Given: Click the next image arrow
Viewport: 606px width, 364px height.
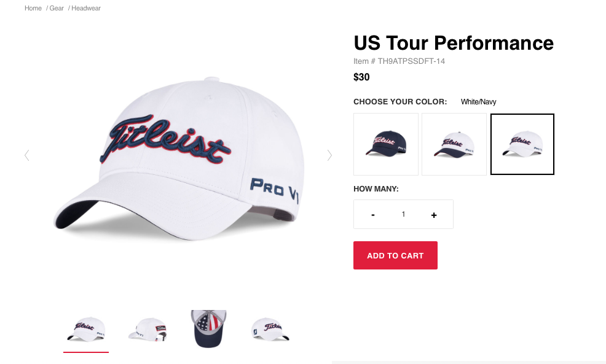Looking at the screenshot, I should (329, 155).
